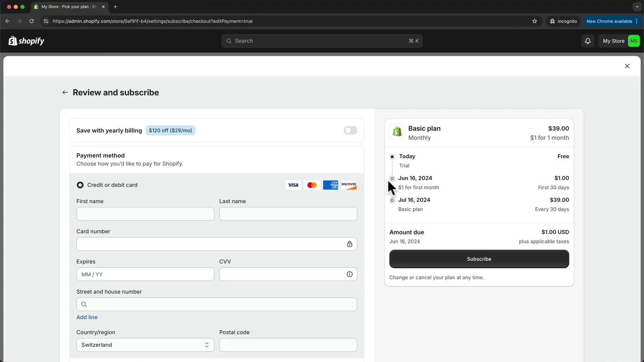Click the back arrow beside Review and subscribe

tap(65, 93)
